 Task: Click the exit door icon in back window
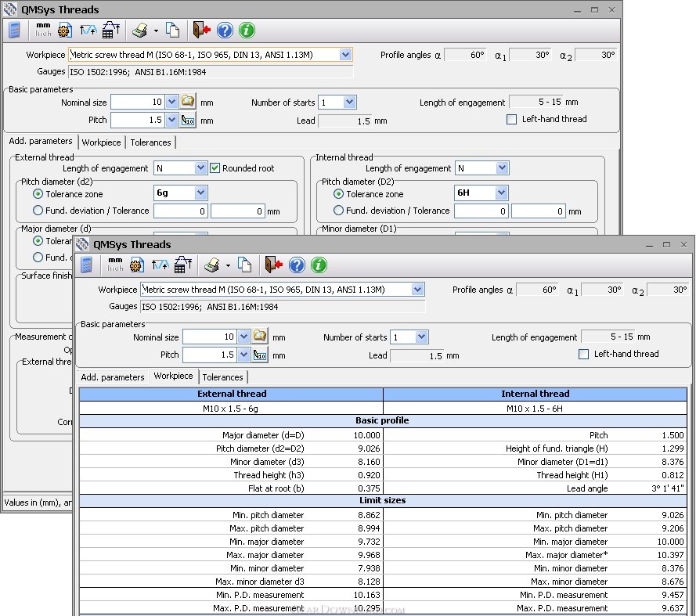tap(201, 30)
